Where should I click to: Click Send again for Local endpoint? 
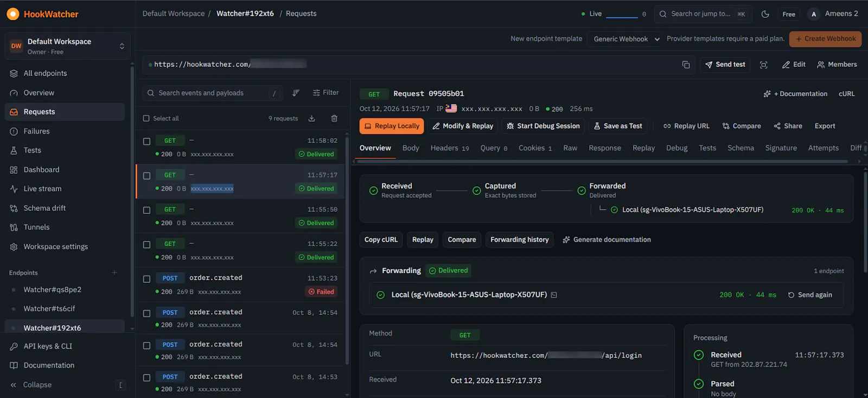(810, 295)
